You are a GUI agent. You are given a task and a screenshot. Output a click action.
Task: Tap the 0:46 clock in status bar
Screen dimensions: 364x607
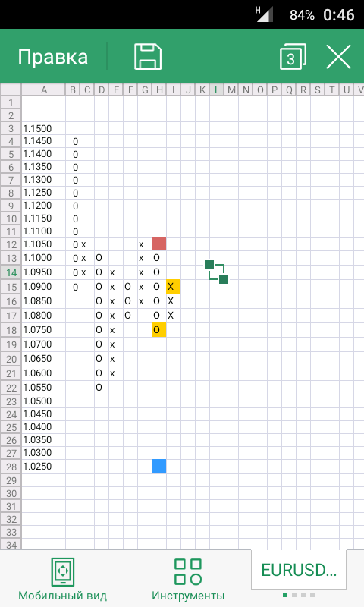(x=339, y=15)
